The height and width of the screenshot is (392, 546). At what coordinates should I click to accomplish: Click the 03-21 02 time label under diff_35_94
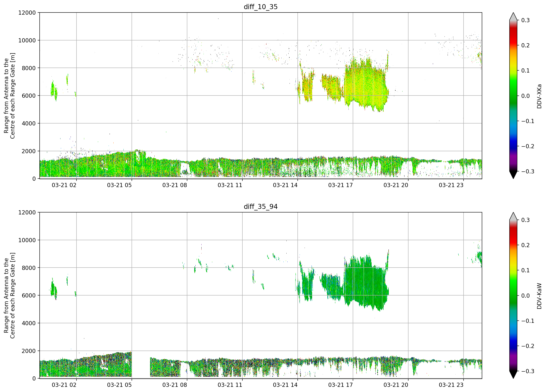point(64,385)
